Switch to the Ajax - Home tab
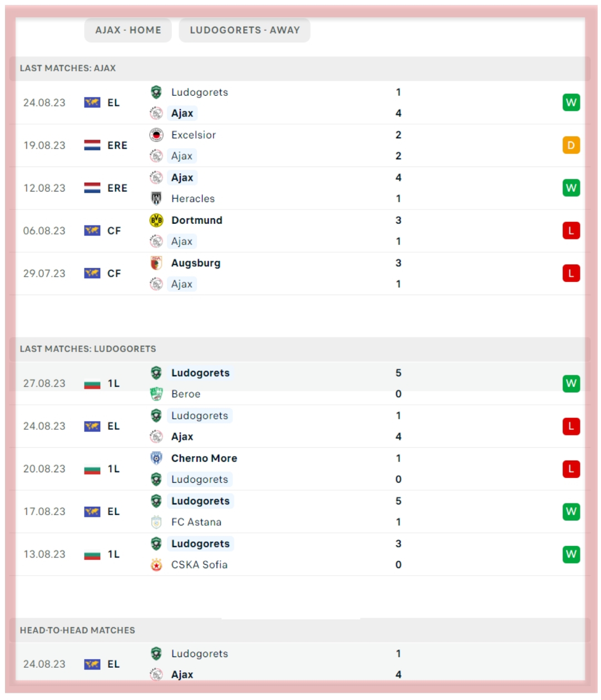The width and height of the screenshot is (601, 700). 128,30
